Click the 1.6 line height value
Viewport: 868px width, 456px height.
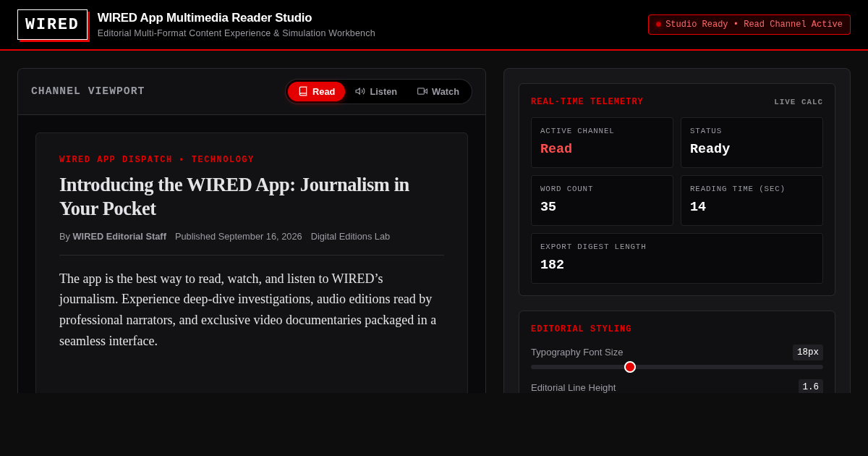(x=811, y=387)
